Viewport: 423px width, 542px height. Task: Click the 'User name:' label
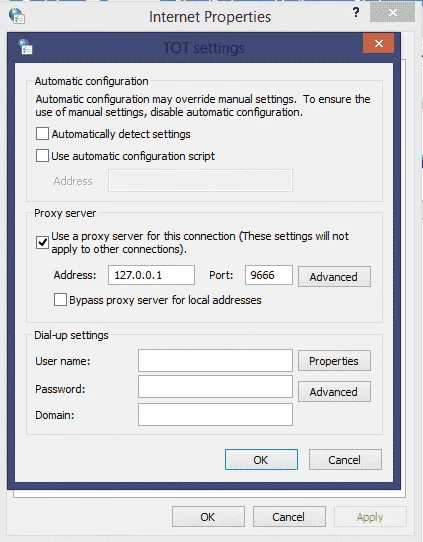63,361
